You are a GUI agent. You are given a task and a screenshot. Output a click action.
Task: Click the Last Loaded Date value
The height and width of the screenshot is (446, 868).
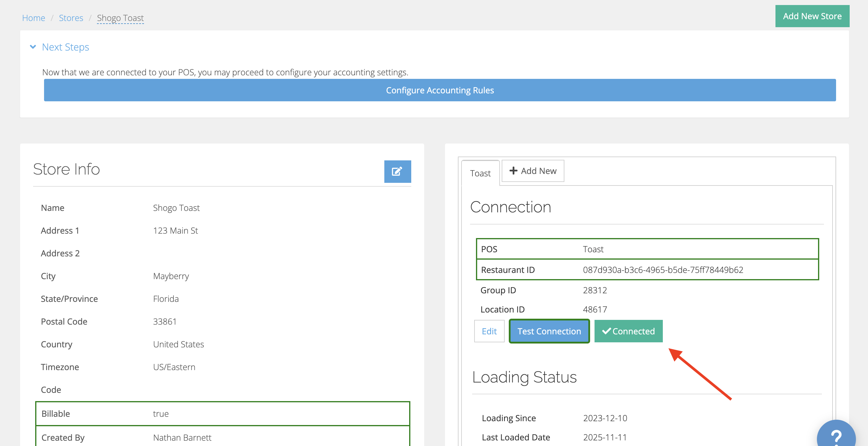605,437
